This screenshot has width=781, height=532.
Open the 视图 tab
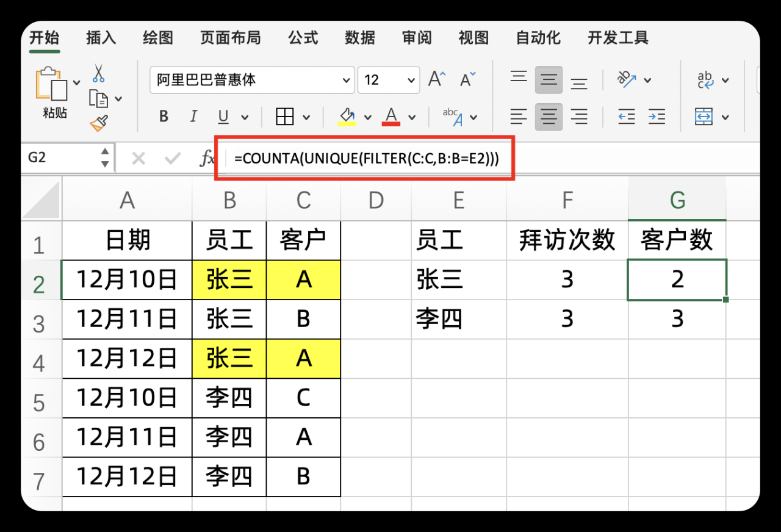point(473,38)
